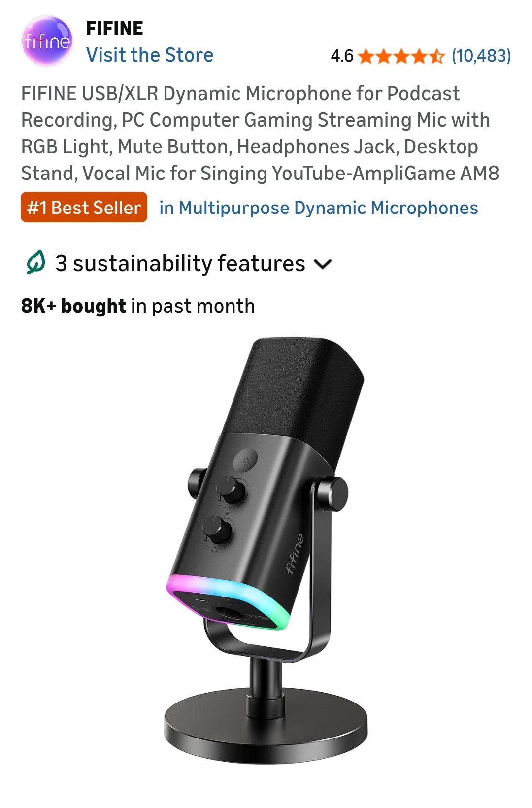
Task: Click the FIFINE brand name heading
Action: click(114, 28)
